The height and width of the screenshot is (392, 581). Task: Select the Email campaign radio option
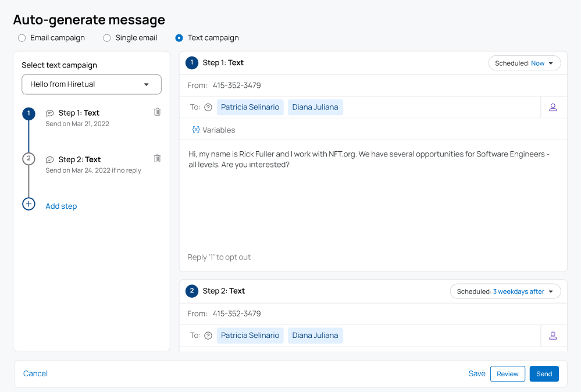(22, 38)
